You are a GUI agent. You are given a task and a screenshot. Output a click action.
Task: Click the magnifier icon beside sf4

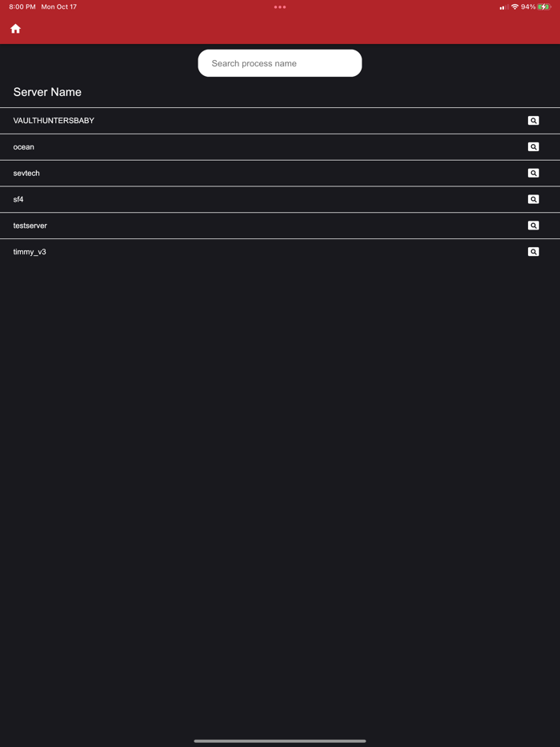[533, 199]
